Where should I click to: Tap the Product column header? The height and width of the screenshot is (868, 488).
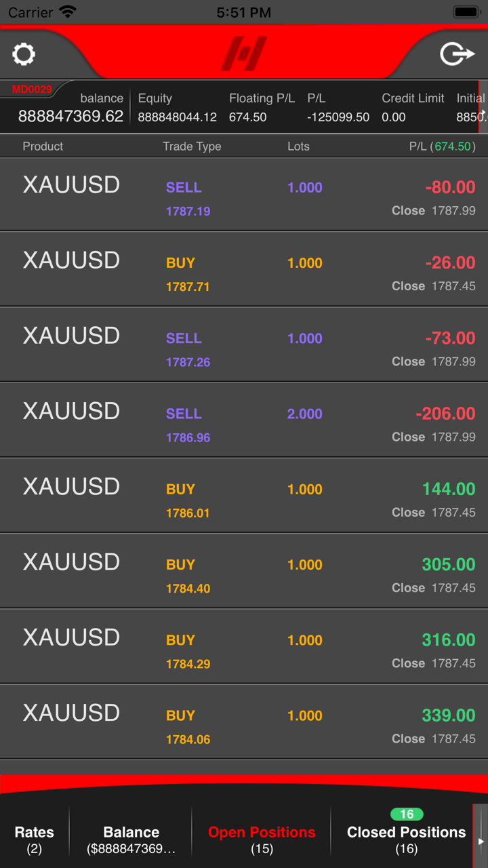tap(43, 146)
